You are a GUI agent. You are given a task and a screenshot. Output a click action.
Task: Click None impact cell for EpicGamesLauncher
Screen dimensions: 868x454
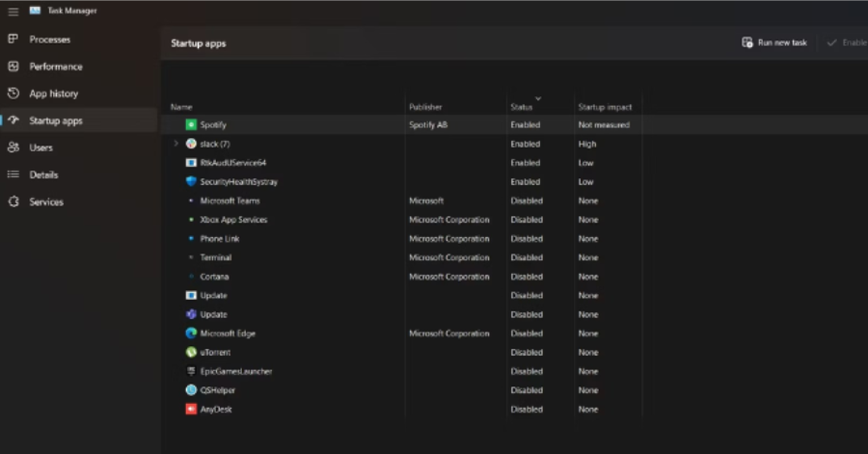pos(588,371)
